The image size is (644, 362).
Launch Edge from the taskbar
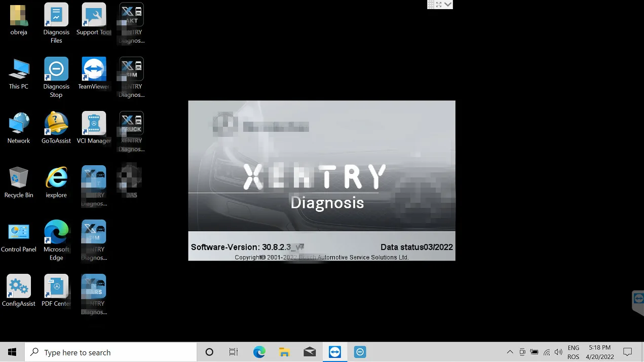coord(259,352)
